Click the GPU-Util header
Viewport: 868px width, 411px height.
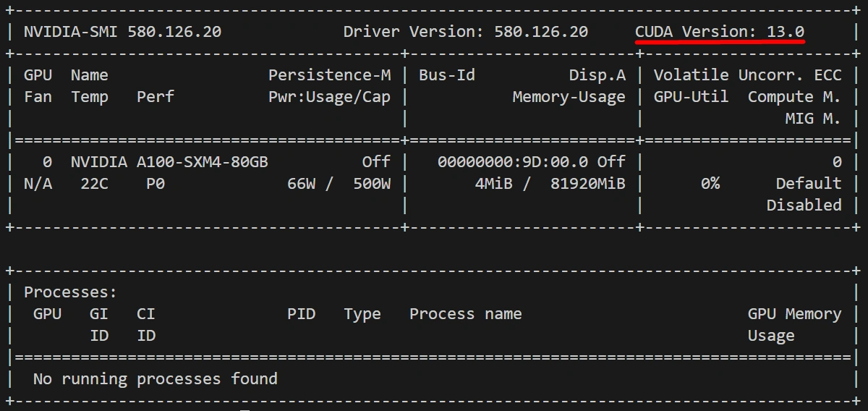click(692, 97)
